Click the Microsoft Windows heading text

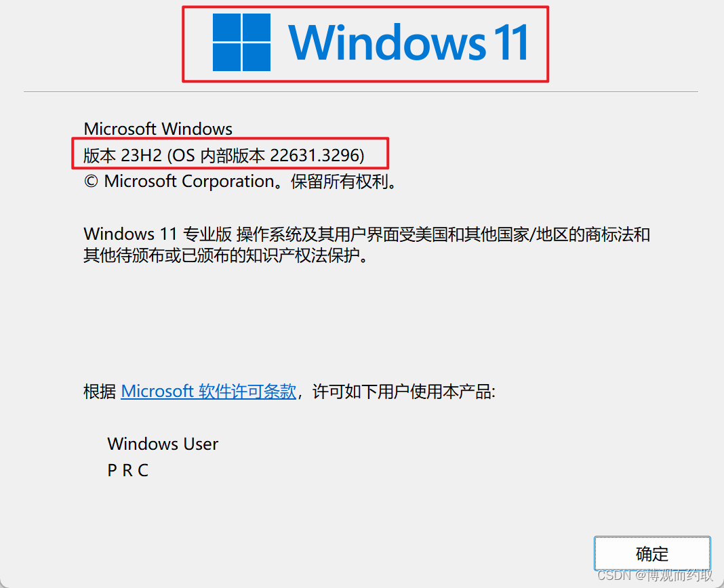(158, 129)
